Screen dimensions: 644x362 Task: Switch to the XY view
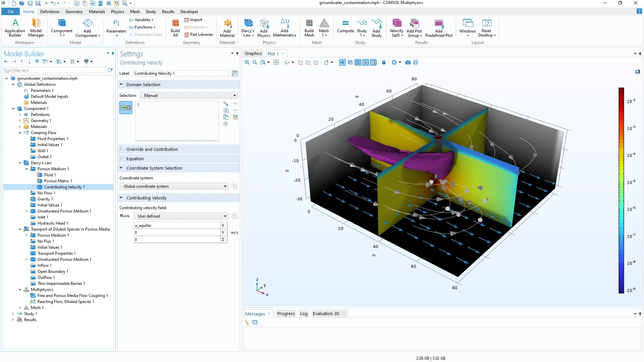[301, 62]
